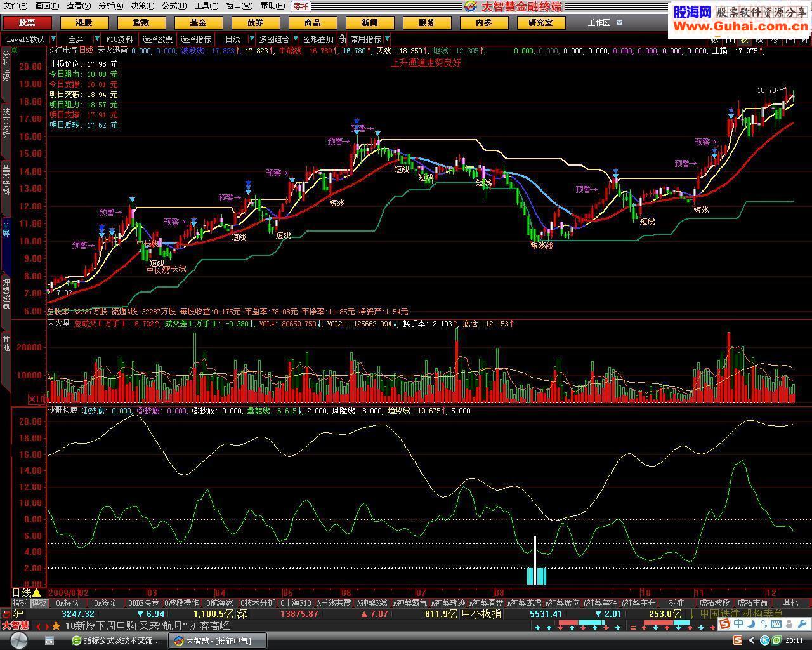This screenshot has width=812, height=650.
Task: Click the 上升通道走势良好 chart label
Action: (x=425, y=63)
